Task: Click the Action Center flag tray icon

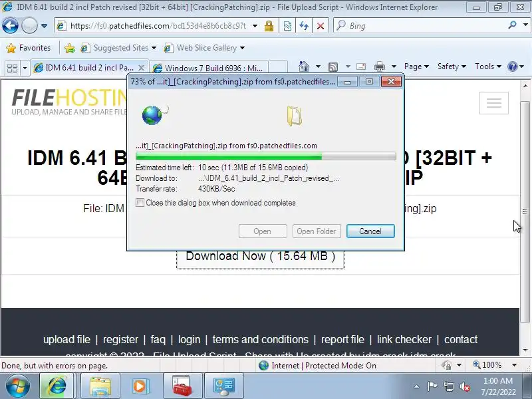Action: [432, 386]
